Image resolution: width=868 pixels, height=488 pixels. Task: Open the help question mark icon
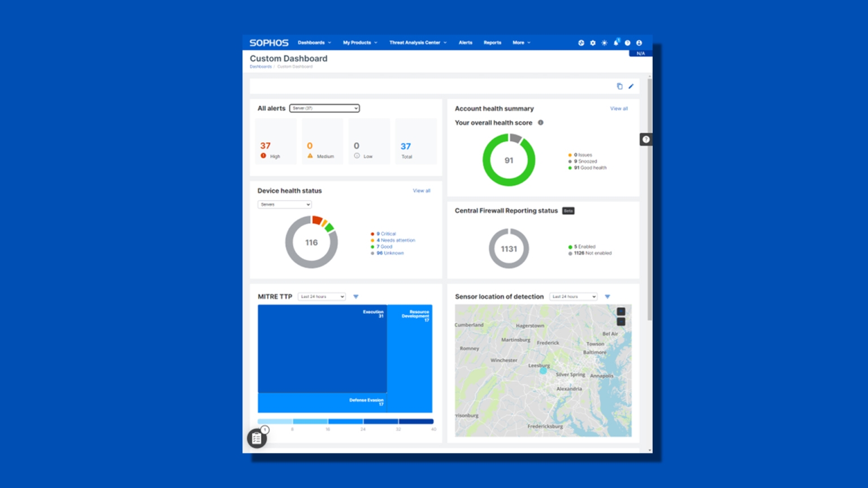[627, 42]
